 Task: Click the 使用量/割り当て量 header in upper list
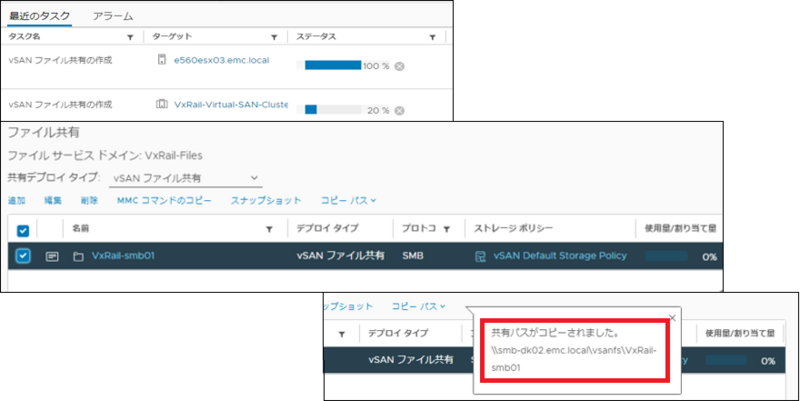pyautogui.click(x=681, y=229)
